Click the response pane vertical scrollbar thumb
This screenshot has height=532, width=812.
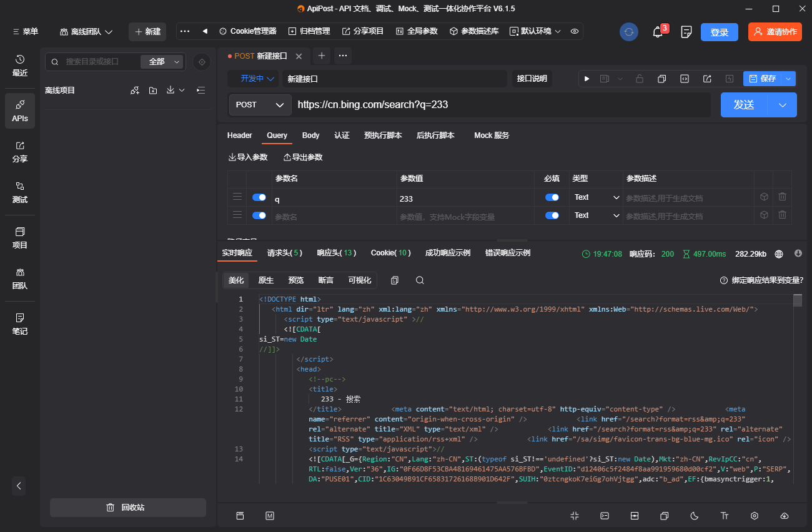(798, 300)
